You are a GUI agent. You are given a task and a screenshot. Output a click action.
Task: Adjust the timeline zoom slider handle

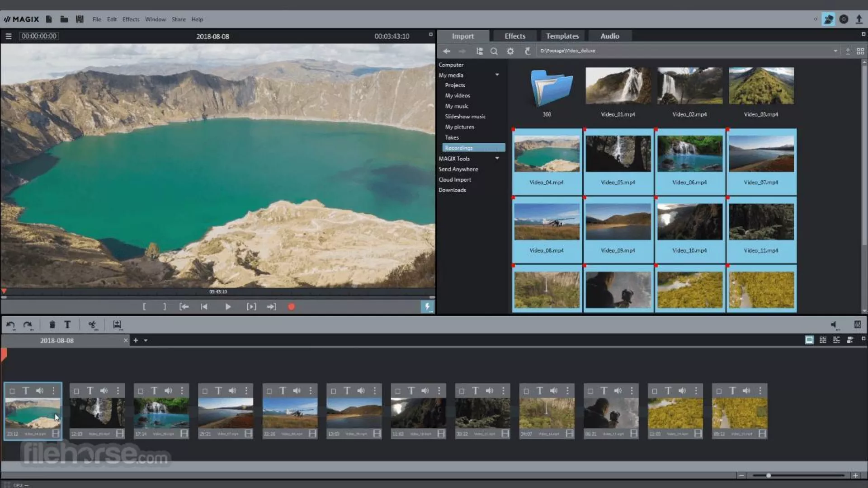coord(768,475)
